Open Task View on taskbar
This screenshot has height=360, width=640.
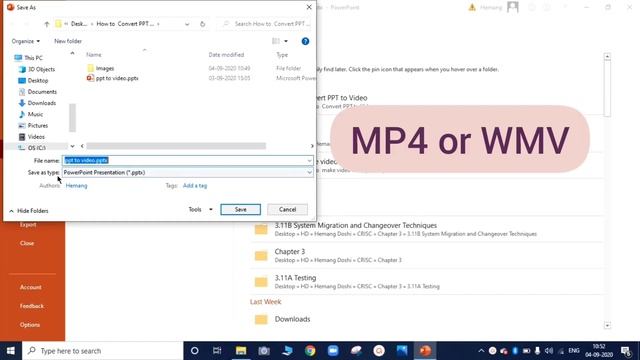217,351
